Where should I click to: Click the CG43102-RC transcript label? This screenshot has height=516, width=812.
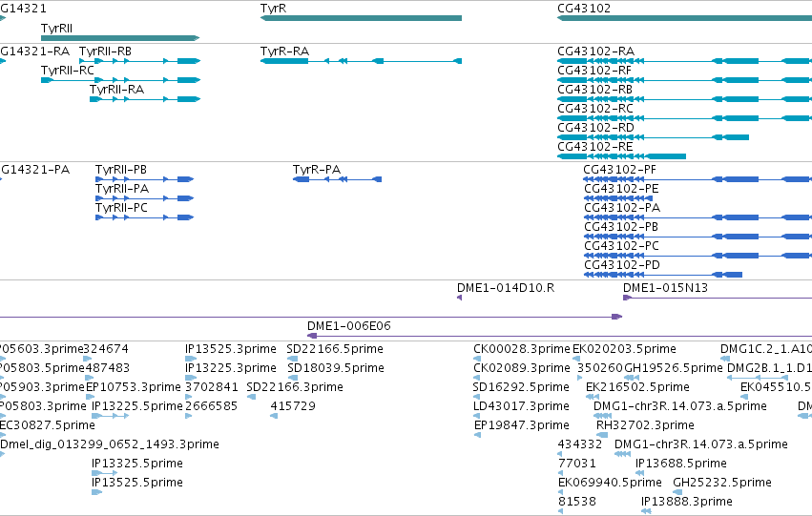click(x=595, y=109)
